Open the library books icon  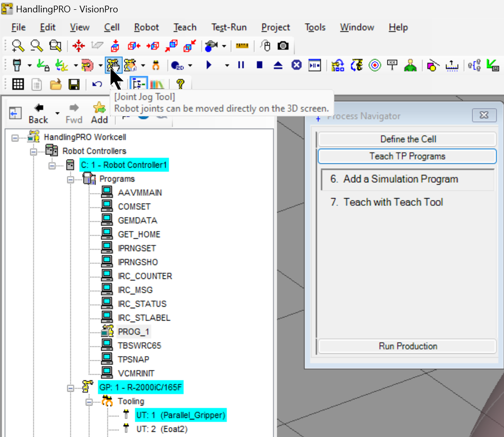157,84
